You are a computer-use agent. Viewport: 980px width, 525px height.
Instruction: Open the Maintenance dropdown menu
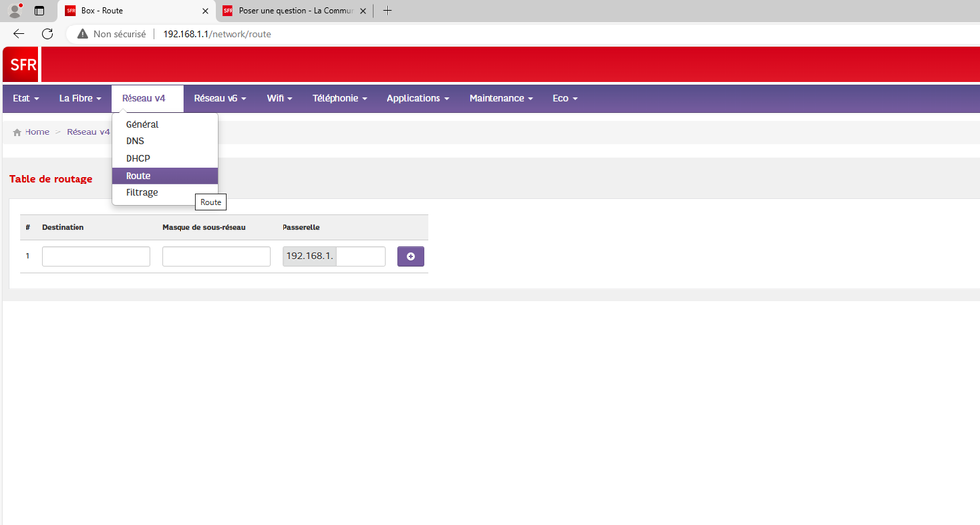500,99
